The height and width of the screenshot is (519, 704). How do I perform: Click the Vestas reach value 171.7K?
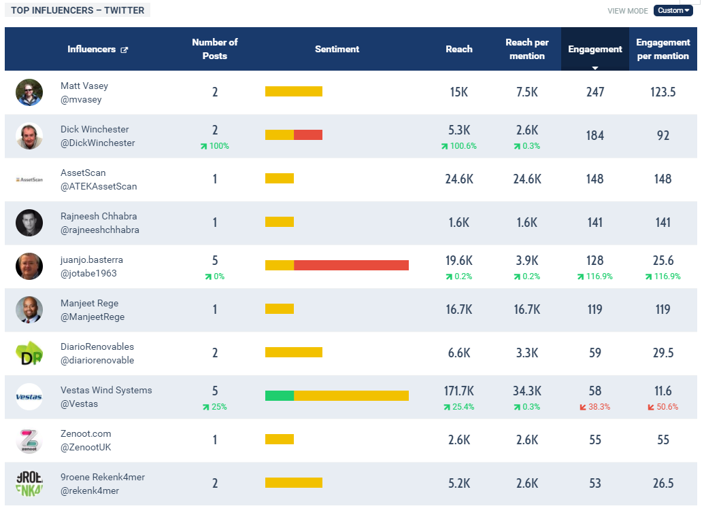[459, 391]
